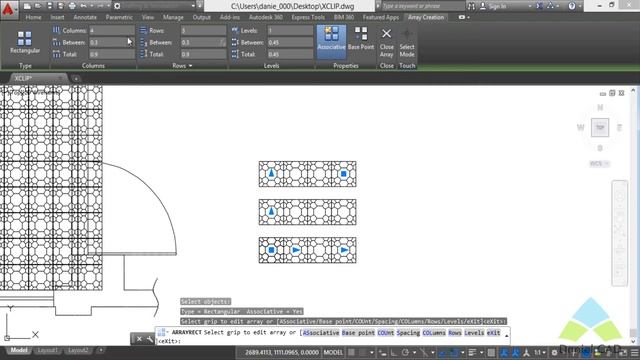Click ViewCube North compass letter
The height and width of the screenshot is (360, 640).
tap(600, 108)
